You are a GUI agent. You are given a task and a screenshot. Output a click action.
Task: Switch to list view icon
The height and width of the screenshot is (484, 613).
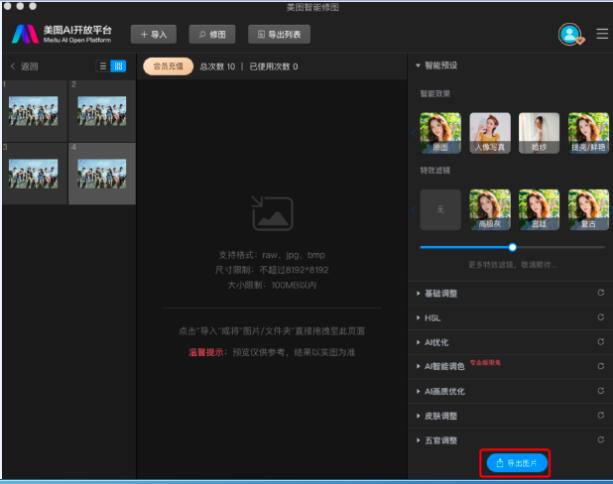pyautogui.click(x=102, y=66)
